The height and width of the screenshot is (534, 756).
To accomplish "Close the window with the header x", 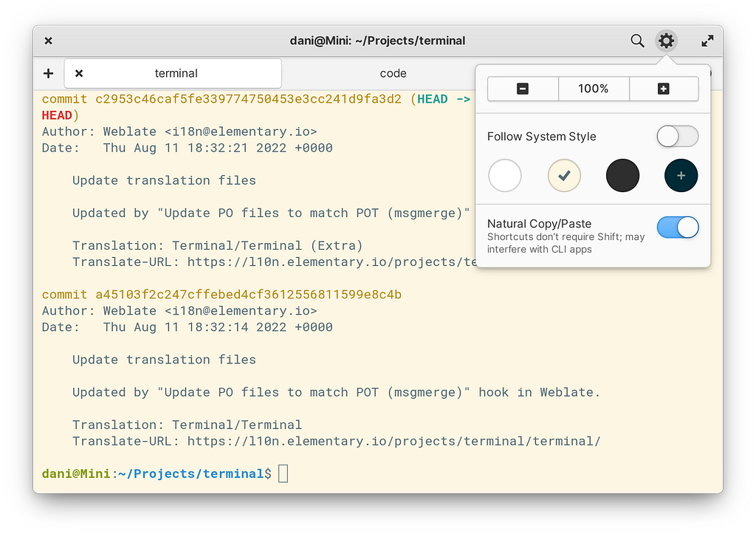I will pyautogui.click(x=48, y=41).
